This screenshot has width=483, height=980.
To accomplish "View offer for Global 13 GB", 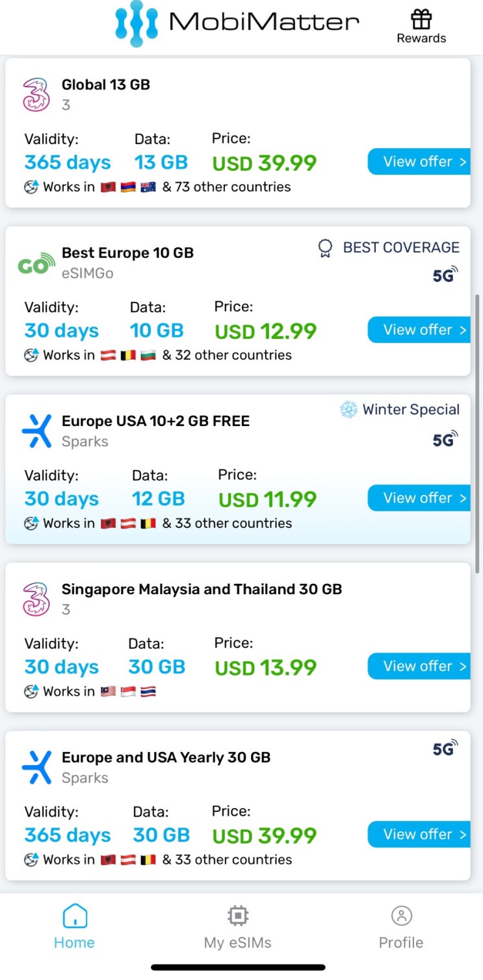I will pos(419,162).
